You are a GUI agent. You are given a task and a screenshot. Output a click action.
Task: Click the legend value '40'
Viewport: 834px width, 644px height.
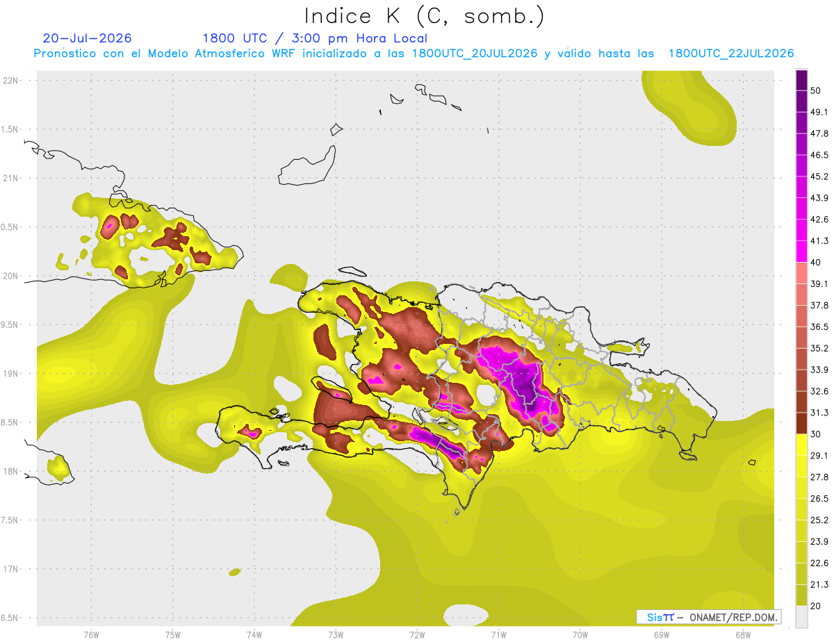(817, 263)
